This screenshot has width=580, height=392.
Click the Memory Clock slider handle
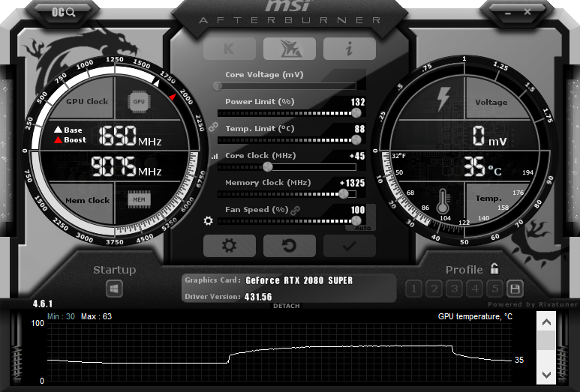click(344, 194)
